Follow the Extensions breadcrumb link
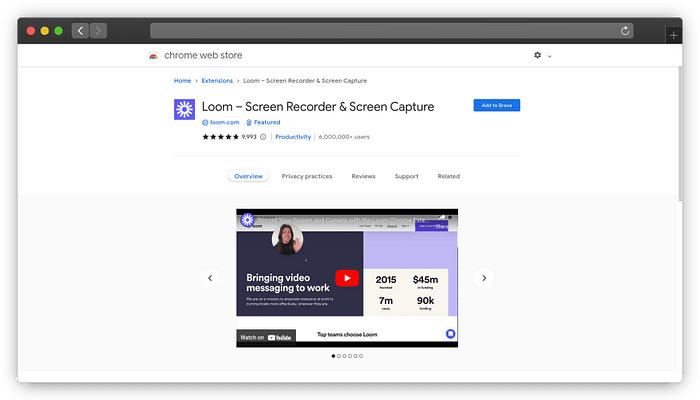Screen dimensions: 700x400 [217, 81]
